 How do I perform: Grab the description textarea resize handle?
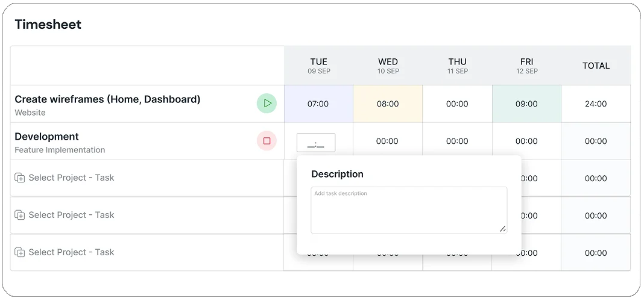[x=503, y=229]
